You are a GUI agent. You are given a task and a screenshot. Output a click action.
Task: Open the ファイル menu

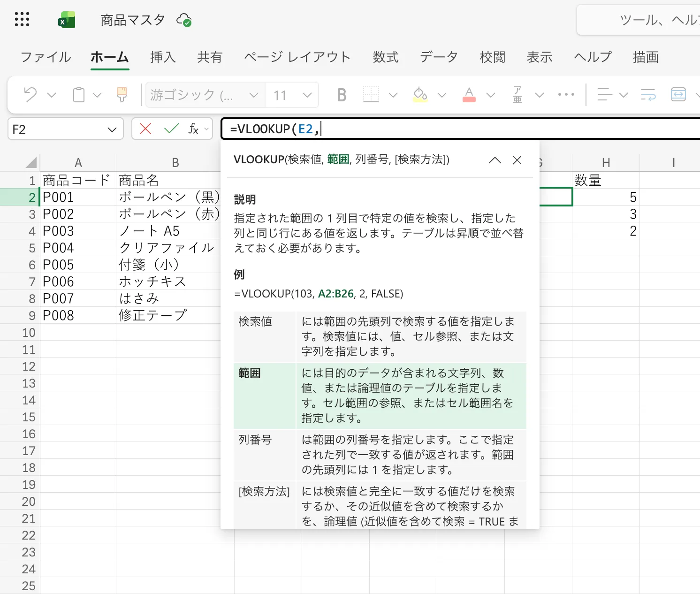point(46,57)
